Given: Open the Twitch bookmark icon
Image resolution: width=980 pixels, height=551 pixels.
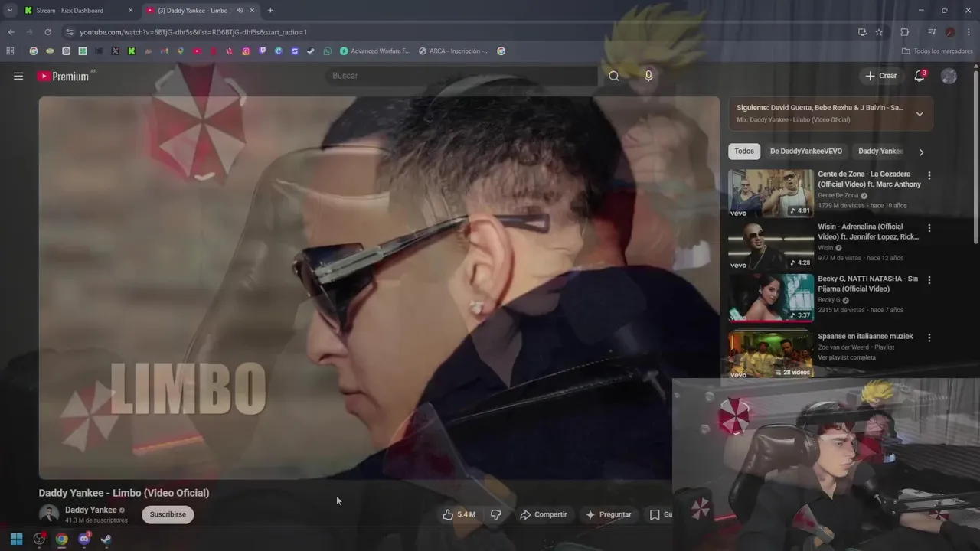Looking at the screenshot, I should click(263, 51).
